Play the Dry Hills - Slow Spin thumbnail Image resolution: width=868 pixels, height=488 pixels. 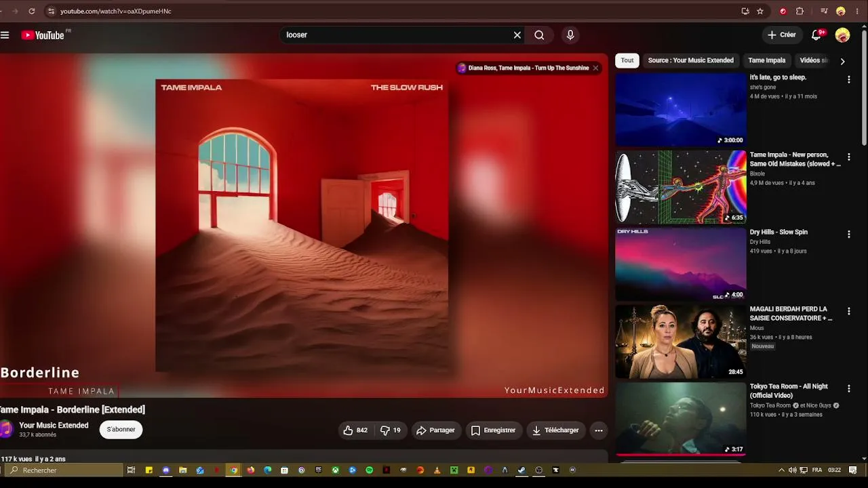pos(681,264)
